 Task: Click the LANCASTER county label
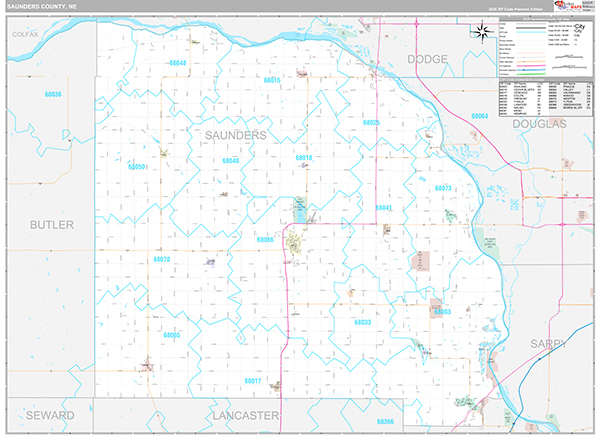tap(246, 415)
